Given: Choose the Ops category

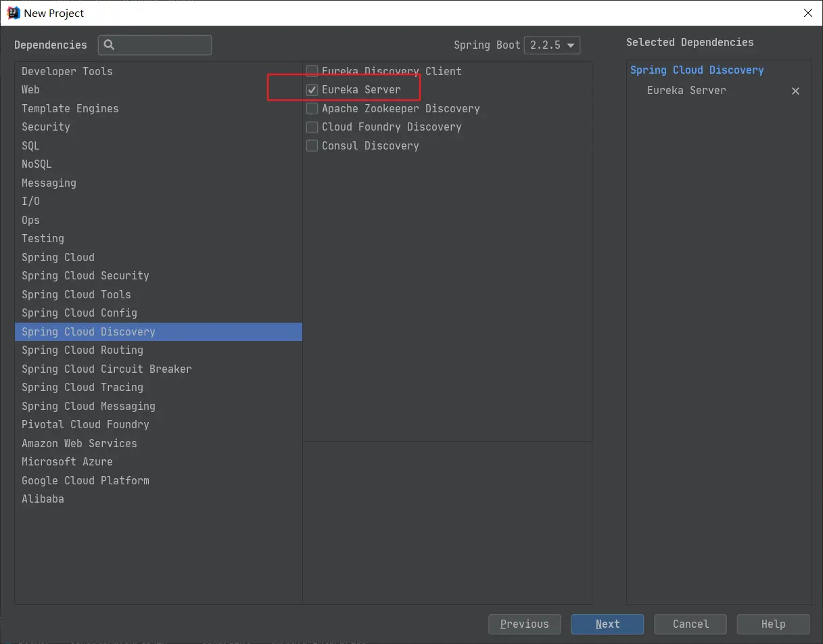Looking at the screenshot, I should point(158,220).
